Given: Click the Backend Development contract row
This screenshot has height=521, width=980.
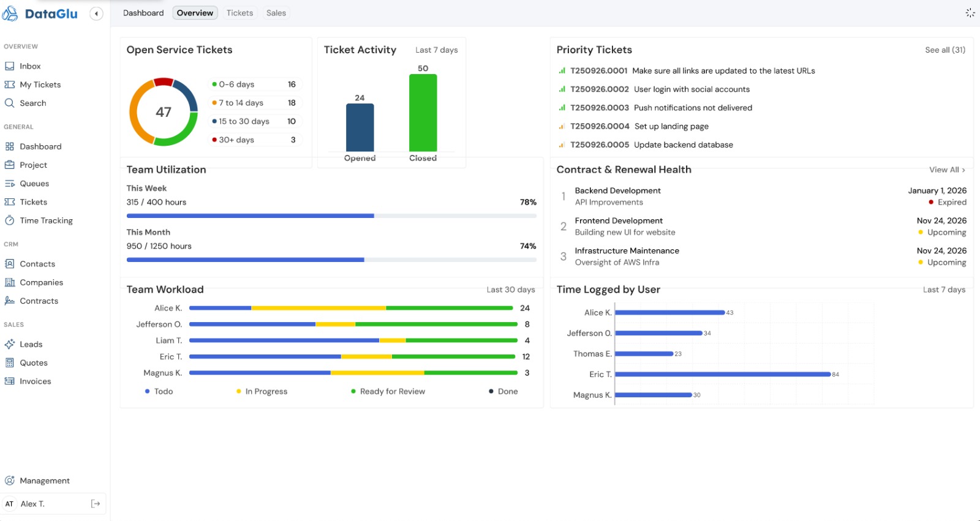Looking at the screenshot, I should [x=761, y=197].
